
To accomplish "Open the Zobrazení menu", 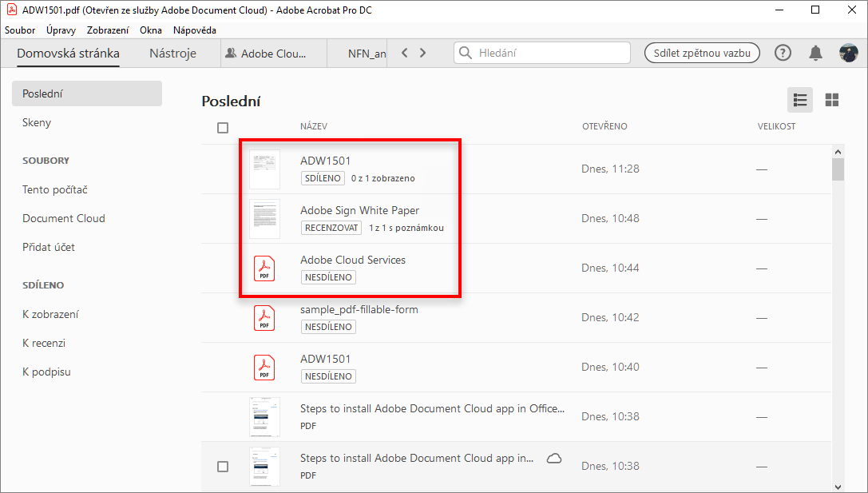I will pyautogui.click(x=108, y=30).
